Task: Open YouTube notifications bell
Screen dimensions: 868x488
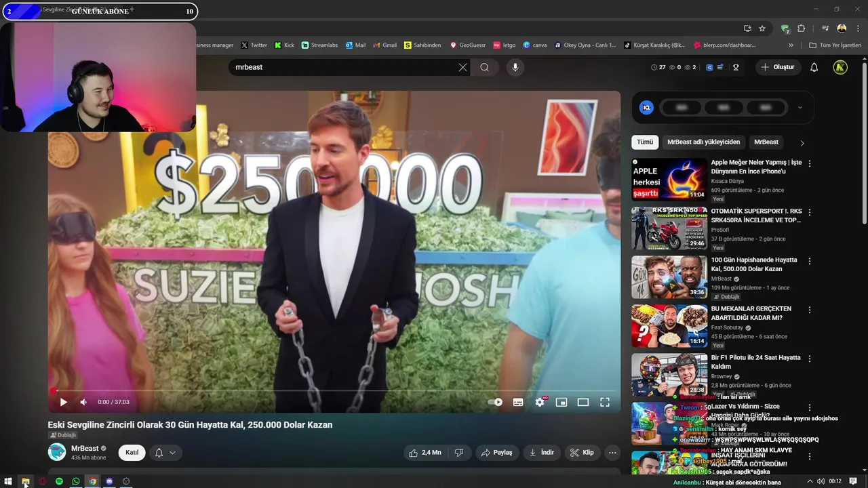Action: [x=814, y=67]
